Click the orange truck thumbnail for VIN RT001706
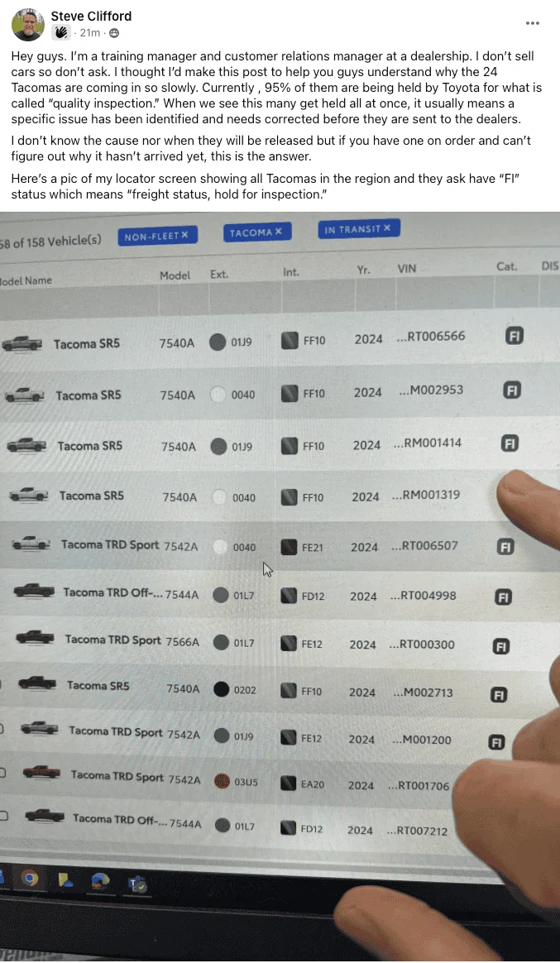The width and height of the screenshot is (560, 963). 41,771
